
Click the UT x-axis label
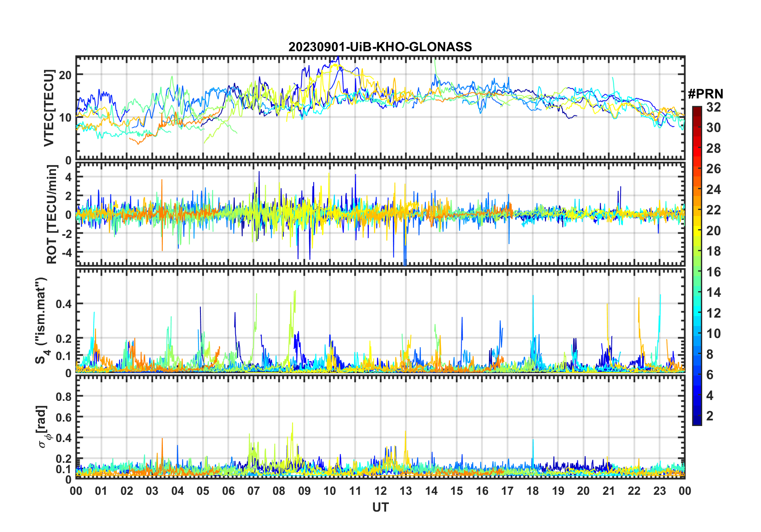click(380, 508)
